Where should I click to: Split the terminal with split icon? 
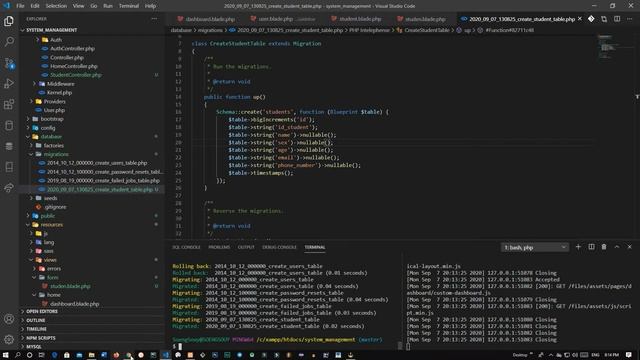[x=591, y=247]
